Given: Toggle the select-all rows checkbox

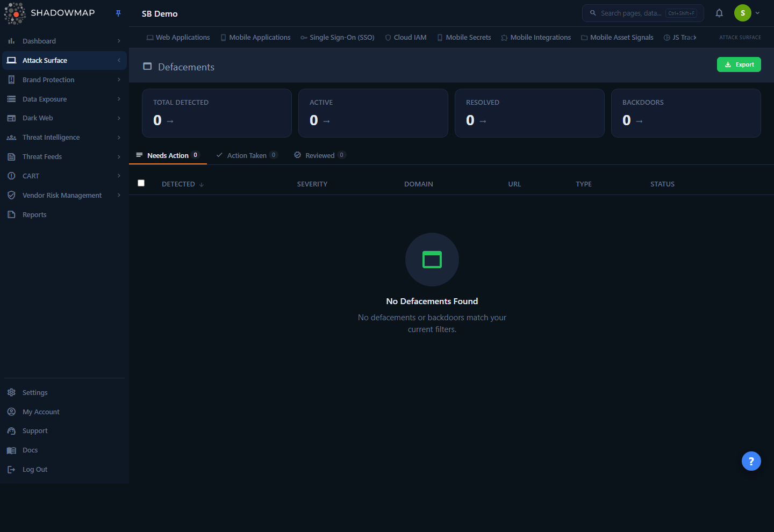Looking at the screenshot, I should click(141, 183).
